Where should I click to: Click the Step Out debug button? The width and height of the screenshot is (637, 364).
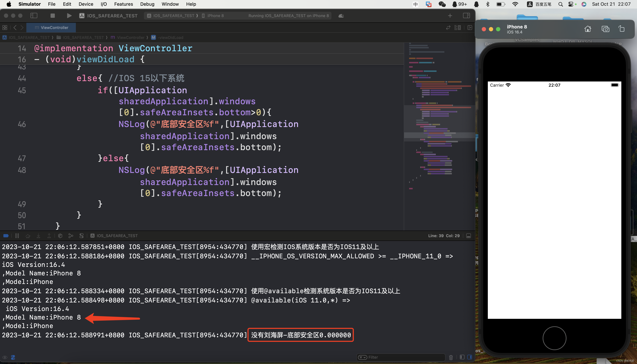[x=49, y=236]
